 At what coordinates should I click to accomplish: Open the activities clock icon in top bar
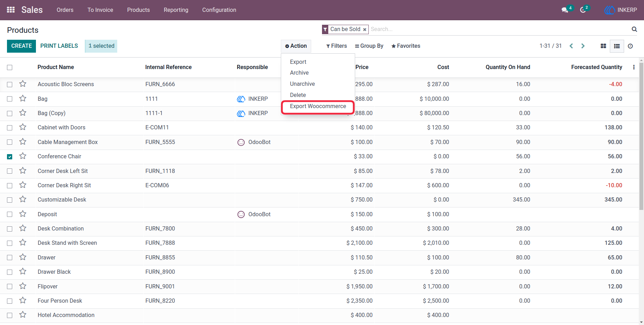583,10
